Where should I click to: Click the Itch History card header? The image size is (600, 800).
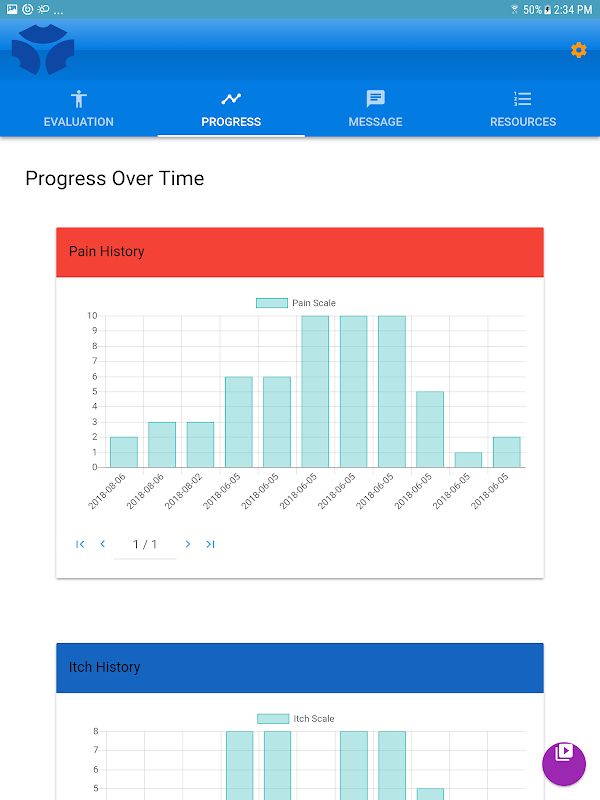pyautogui.click(x=300, y=668)
